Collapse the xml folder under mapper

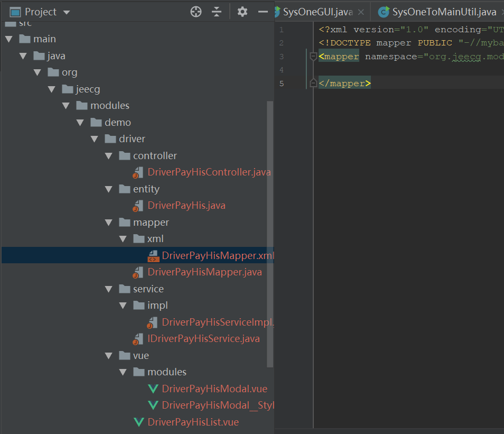tap(123, 239)
